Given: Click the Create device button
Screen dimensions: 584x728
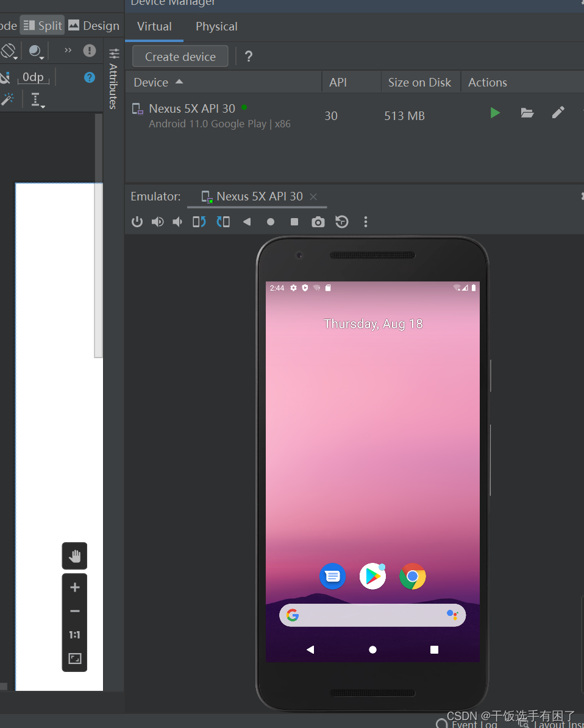Looking at the screenshot, I should click(x=179, y=56).
